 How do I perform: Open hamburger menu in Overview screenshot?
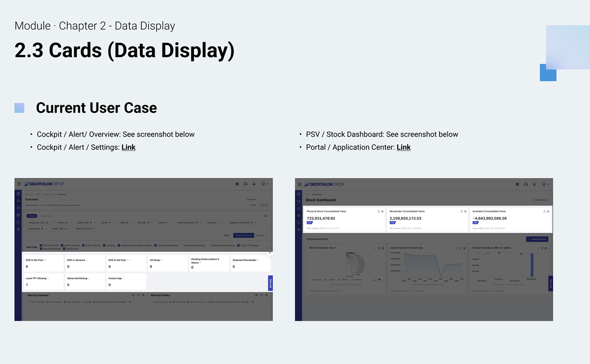coord(19,184)
